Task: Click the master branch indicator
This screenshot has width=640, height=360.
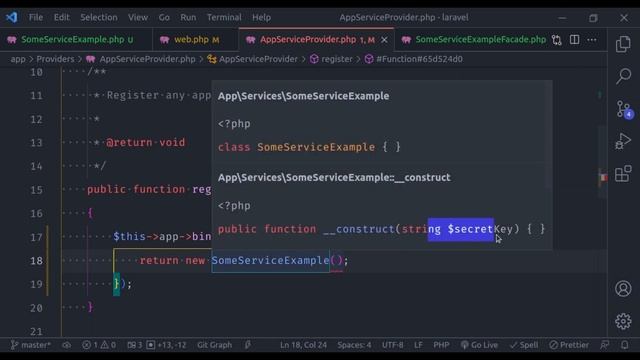Action: tap(31, 345)
